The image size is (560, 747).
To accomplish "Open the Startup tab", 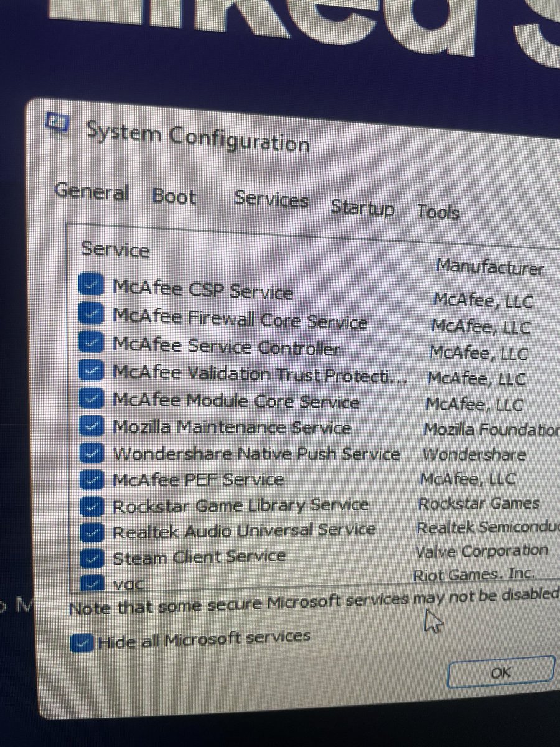I will [x=362, y=207].
